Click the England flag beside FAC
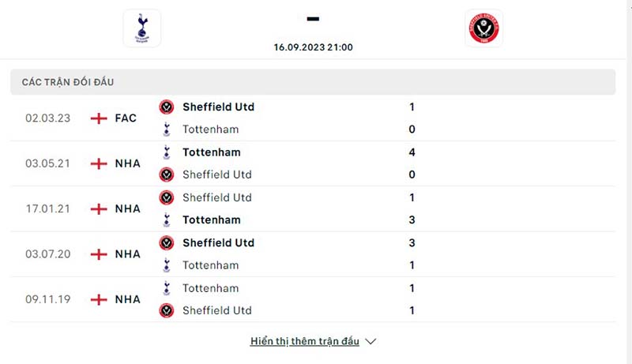The width and height of the screenshot is (632, 364). (x=99, y=118)
